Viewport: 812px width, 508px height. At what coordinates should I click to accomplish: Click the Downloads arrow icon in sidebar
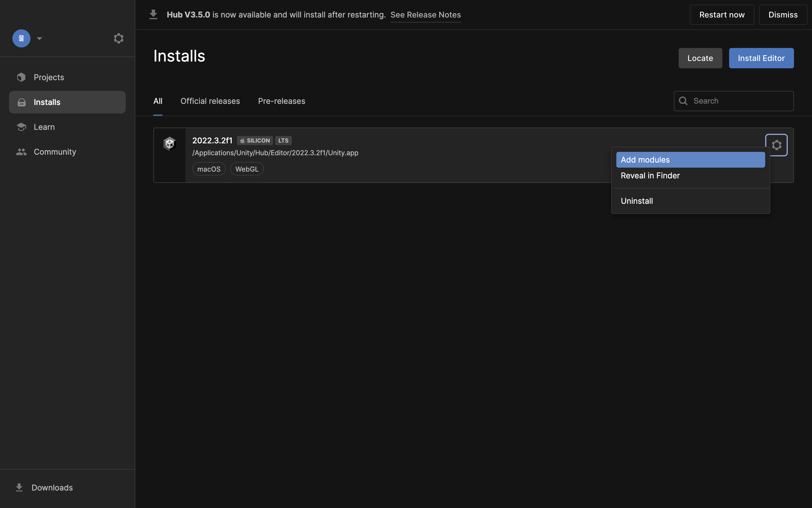pyautogui.click(x=19, y=487)
